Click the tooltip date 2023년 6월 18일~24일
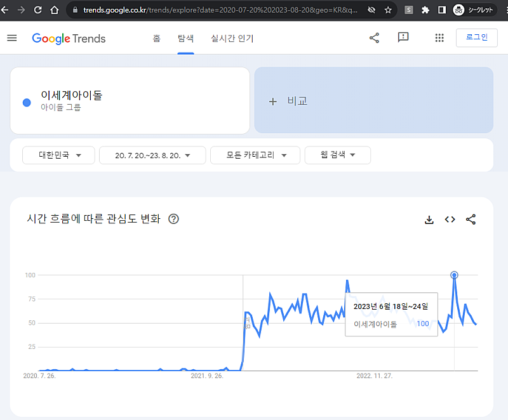This screenshot has height=420, width=508. [391, 306]
